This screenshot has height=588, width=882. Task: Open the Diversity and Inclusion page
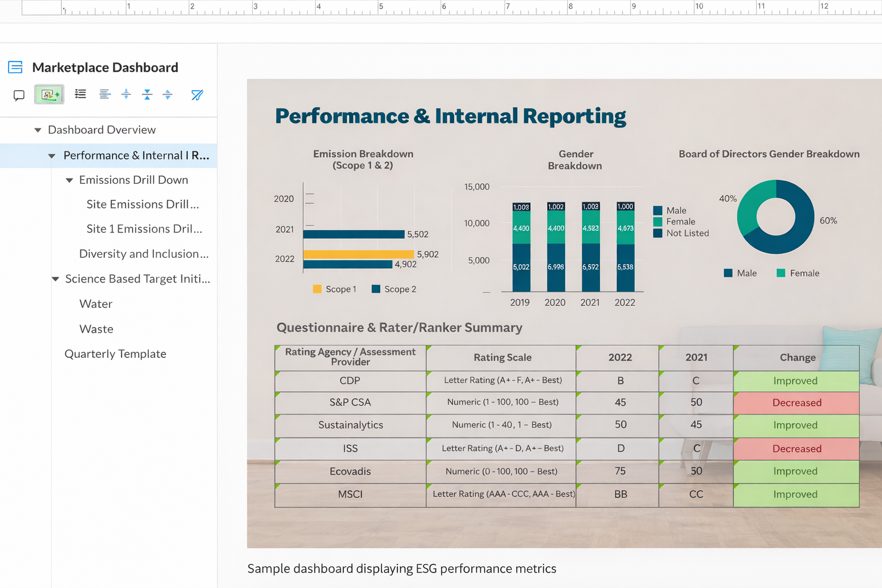point(144,254)
